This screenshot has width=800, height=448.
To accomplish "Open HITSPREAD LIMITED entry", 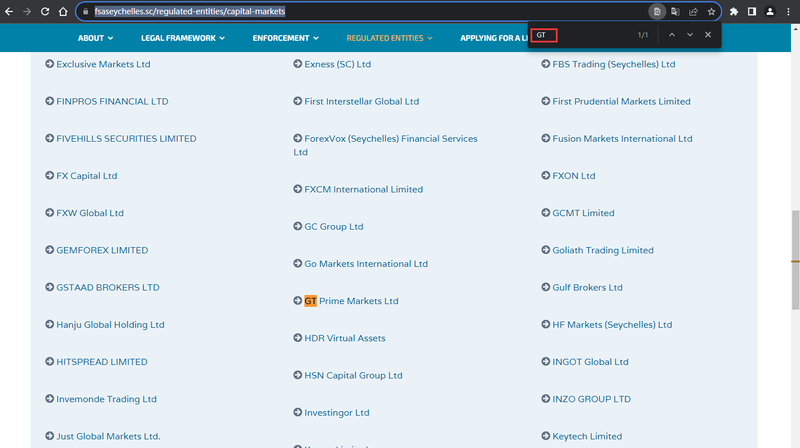I will coord(102,362).
